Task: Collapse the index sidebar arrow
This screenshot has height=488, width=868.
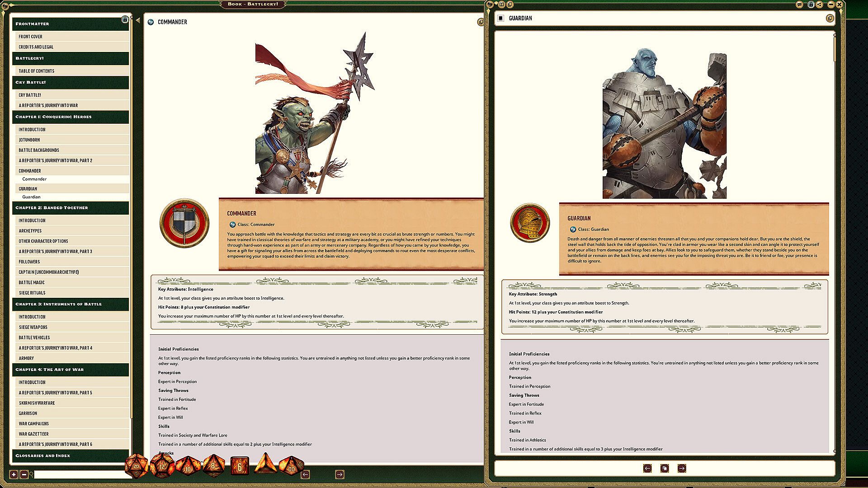Action: pos(137,20)
